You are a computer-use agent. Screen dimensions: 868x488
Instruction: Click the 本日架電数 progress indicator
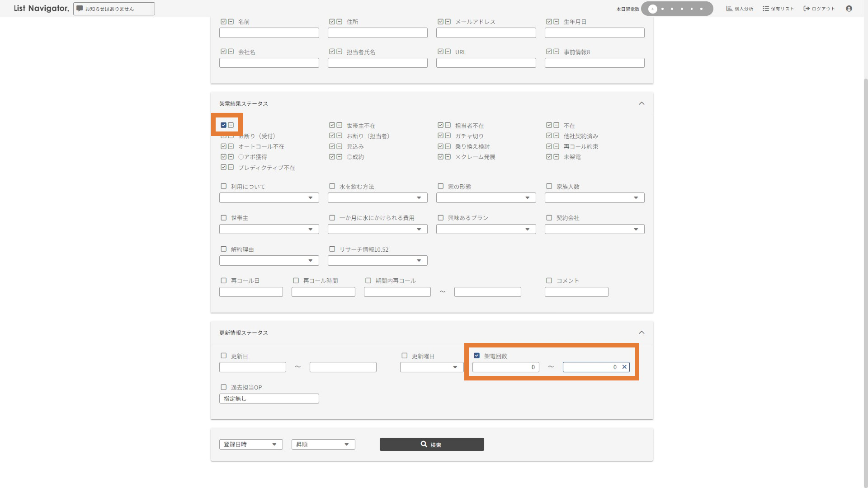(x=677, y=9)
